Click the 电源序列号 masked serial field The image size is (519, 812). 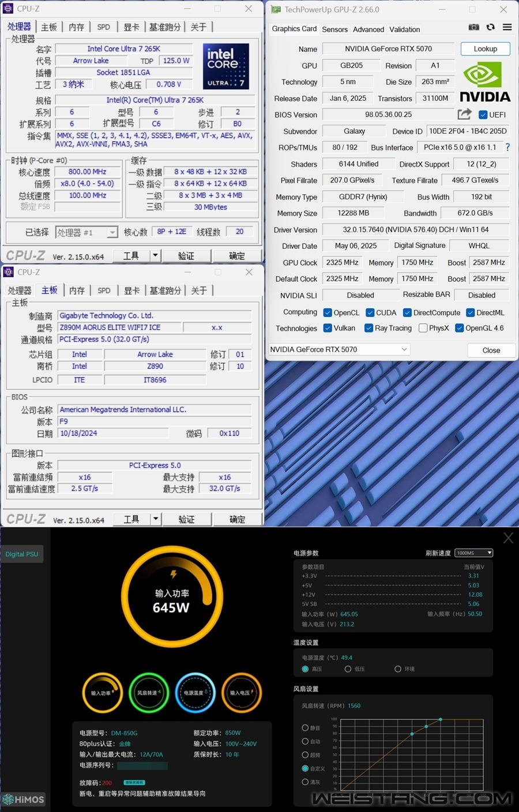point(142,766)
